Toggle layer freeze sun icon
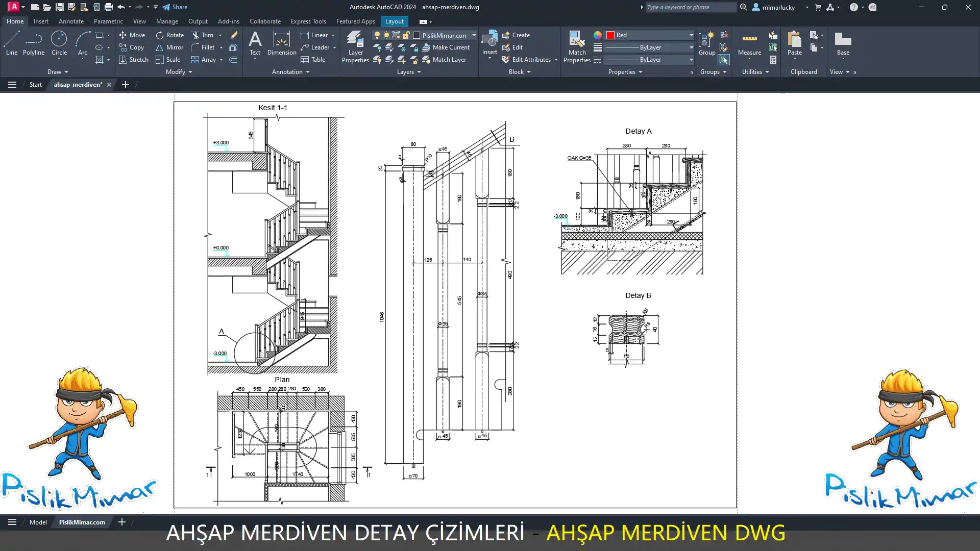980x551 pixels. (386, 35)
